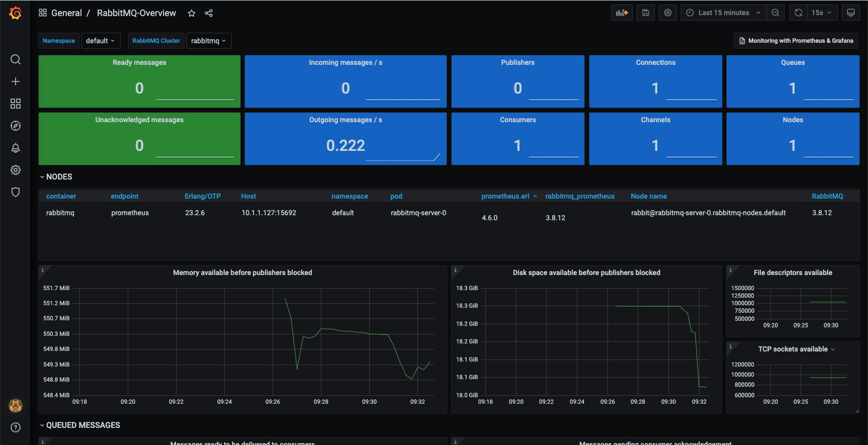This screenshot has height=445, width=868.
Task: Open the Help question mark icon
Action: pos(16,427)
